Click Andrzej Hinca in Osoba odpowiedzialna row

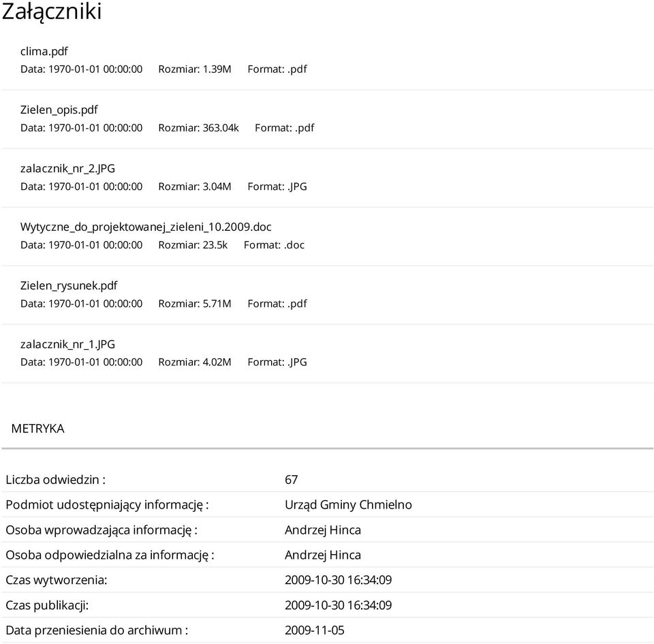tap(323, 555)
